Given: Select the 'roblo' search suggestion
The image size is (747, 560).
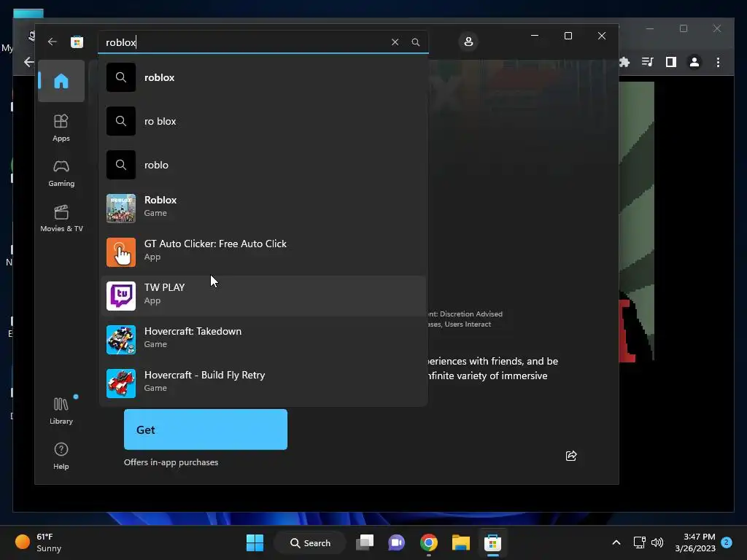Looking at the screenshot, I should pos(263,165).
